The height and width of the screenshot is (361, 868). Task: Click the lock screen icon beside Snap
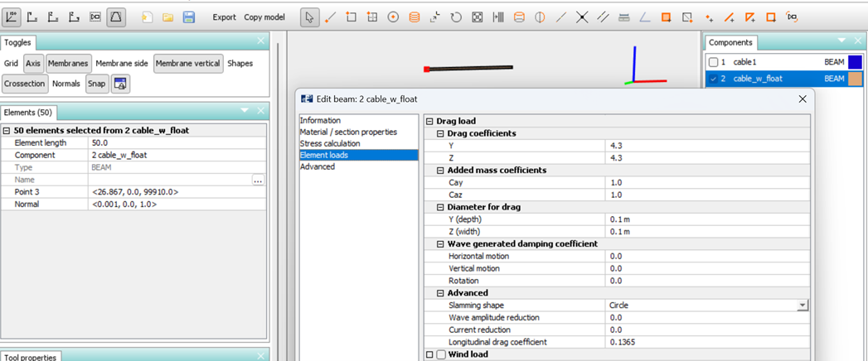coord(120,84)
